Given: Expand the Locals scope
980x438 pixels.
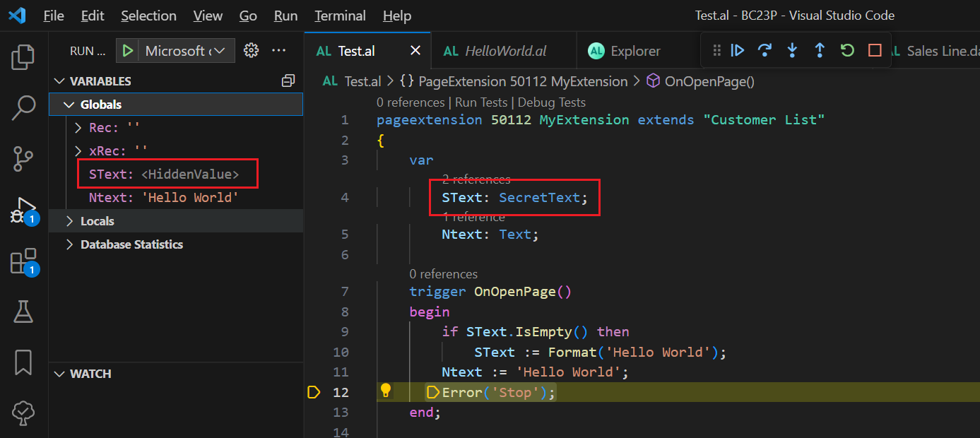Looking at the screenshot, I should tap(69, 221).
